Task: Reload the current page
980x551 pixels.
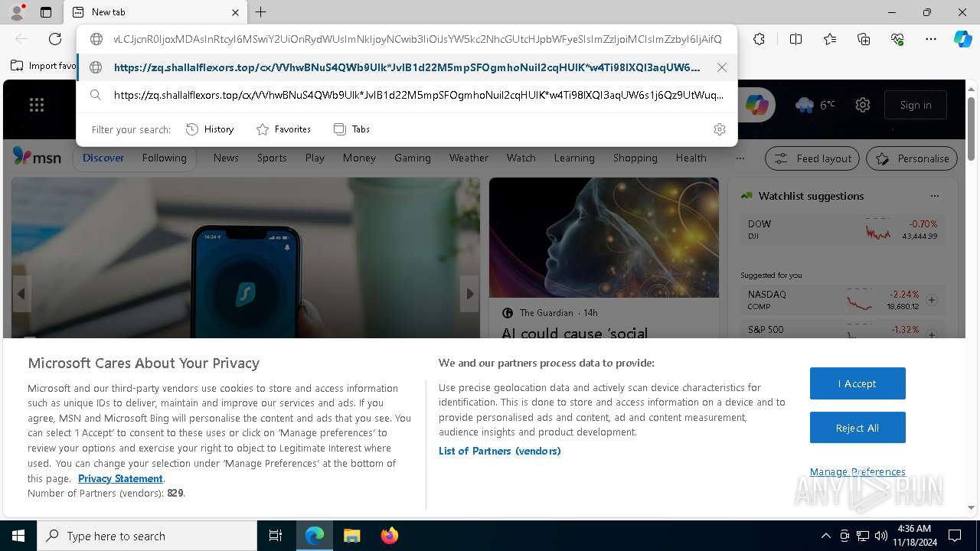Action: (x=55, y=39)
